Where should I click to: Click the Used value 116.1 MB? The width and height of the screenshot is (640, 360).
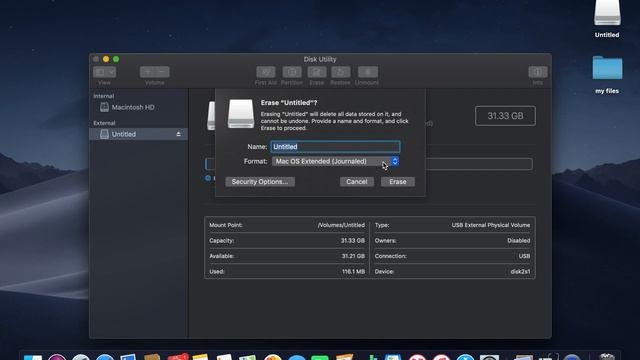353,271
